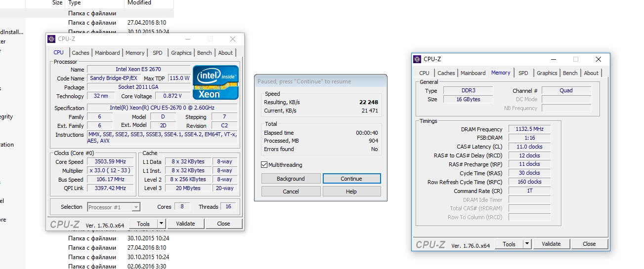Click the Cores value 8

click(x=182, y=207)
